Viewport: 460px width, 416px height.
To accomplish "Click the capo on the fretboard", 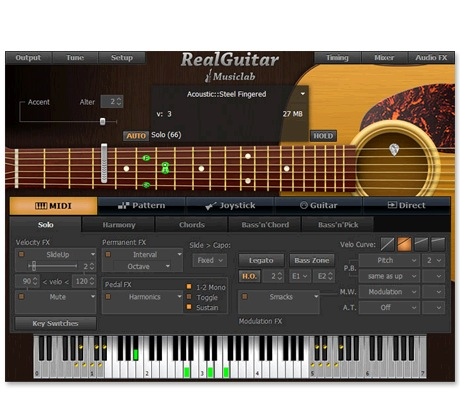I will click(x=104, y=163).
